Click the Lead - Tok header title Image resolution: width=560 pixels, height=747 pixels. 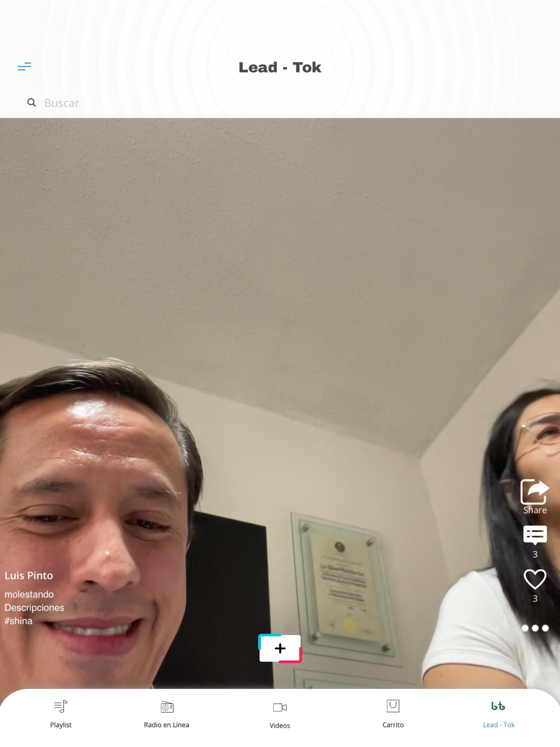coord(280,67)
